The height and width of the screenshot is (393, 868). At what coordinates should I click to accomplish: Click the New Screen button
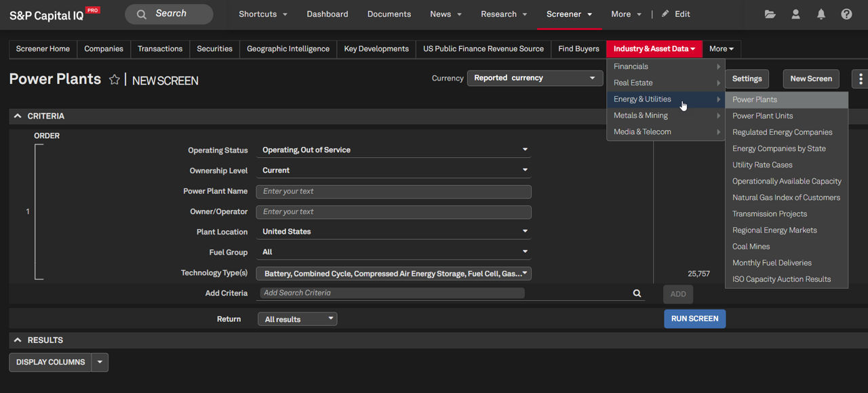(x=811, y=79)
